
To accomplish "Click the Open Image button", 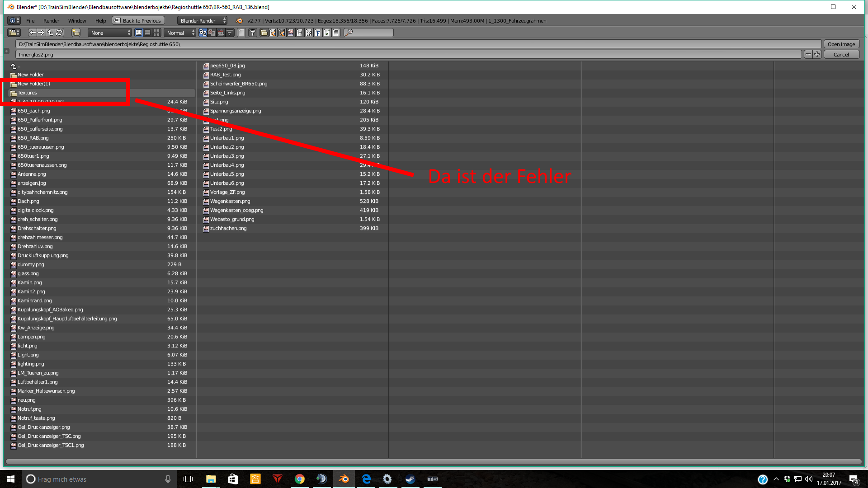I will click(x=841, y=44).
